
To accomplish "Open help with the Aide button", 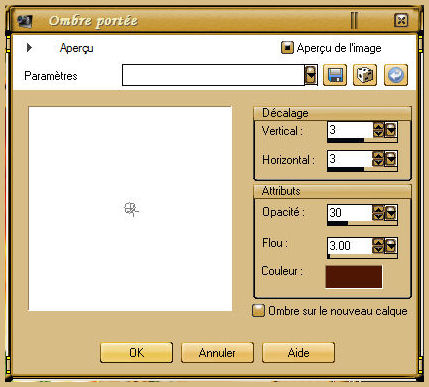I will pyautogui.click(x=298, y=353).
